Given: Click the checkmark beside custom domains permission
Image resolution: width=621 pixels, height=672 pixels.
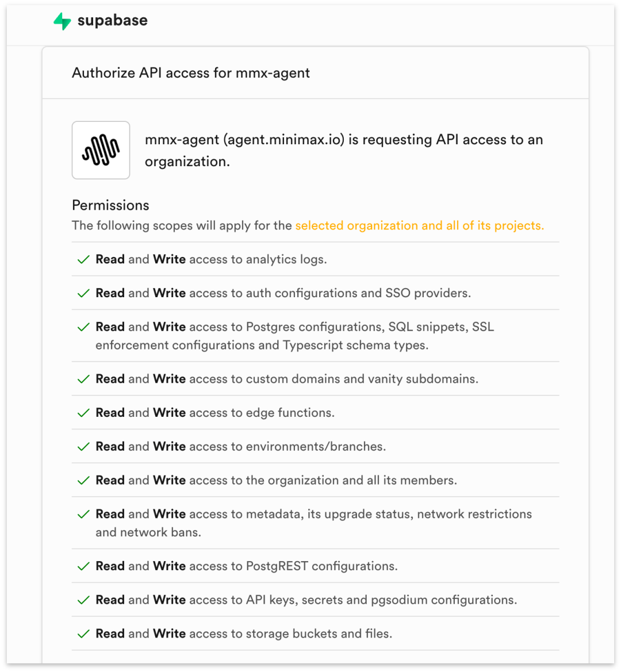Looking at the screenshot, I should tap(83, 379).
